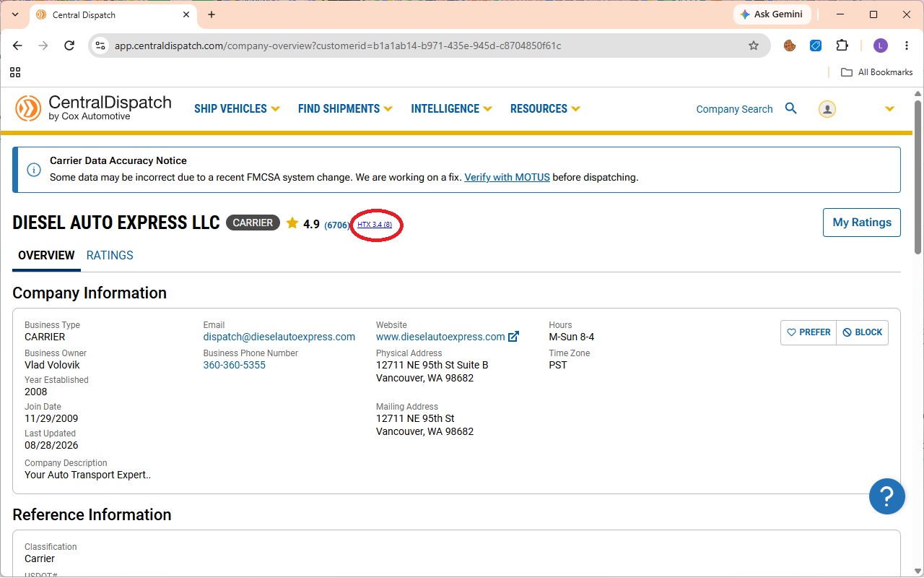Click the PREFER button
Viewport: 924px width, 578px height.
coord(808,332)
